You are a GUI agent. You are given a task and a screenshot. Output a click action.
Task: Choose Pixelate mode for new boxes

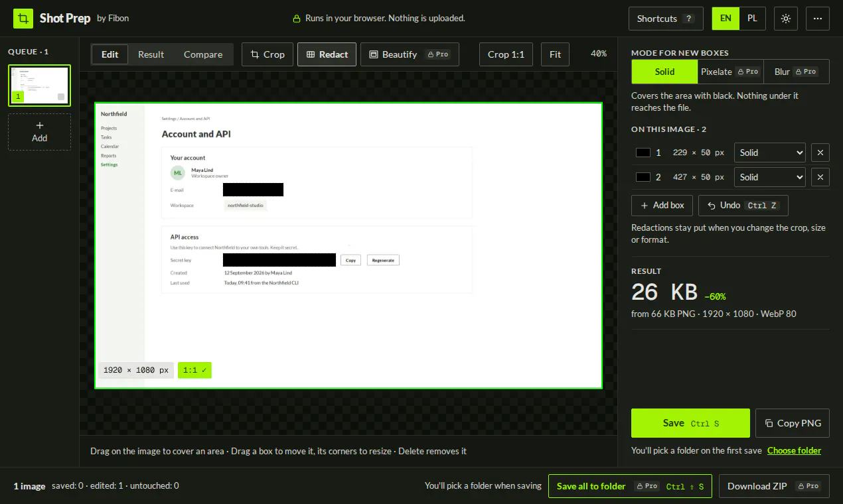click(731, 72)
